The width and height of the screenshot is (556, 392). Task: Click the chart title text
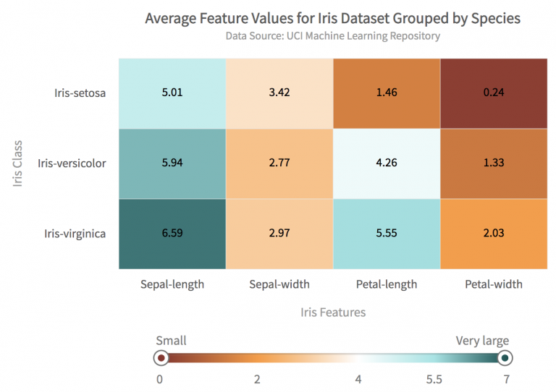[332, 18]
